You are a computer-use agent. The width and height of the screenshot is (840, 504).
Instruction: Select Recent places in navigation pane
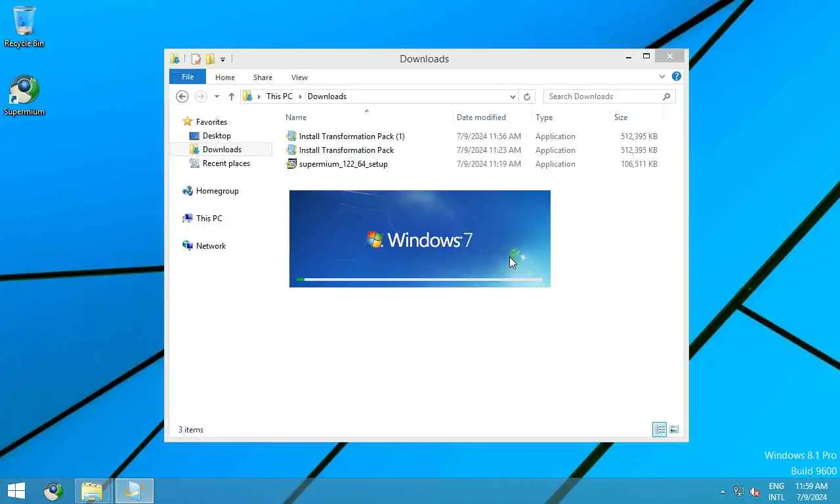pyautogui.click(x=226, y=163)
